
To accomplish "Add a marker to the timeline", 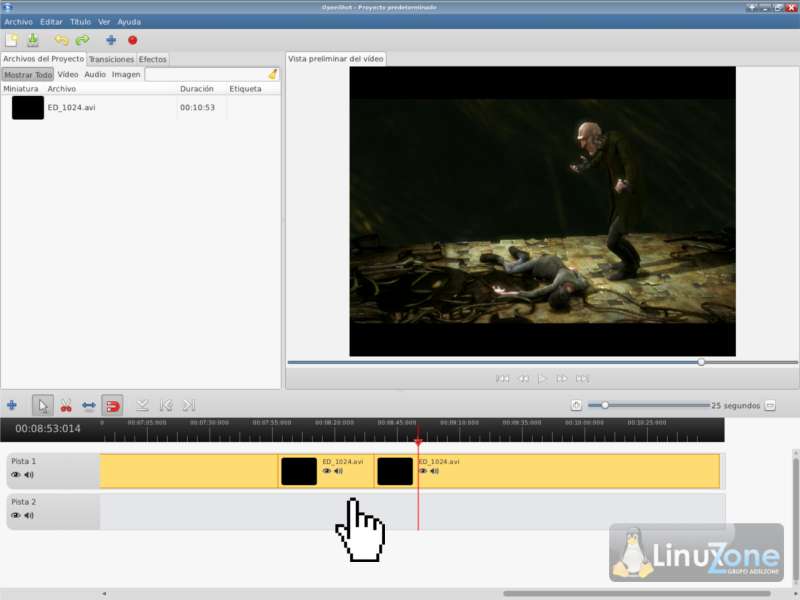I will (x=142, y=406).
